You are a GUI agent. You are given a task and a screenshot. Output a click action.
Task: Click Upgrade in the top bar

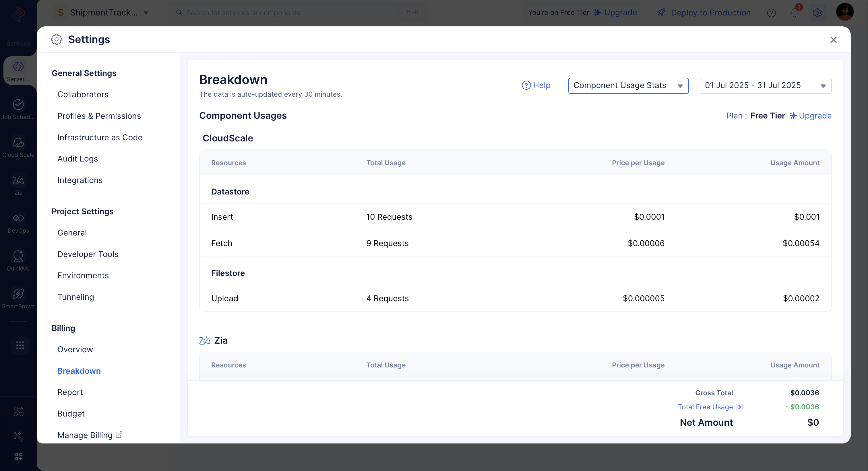click(615, 12)
